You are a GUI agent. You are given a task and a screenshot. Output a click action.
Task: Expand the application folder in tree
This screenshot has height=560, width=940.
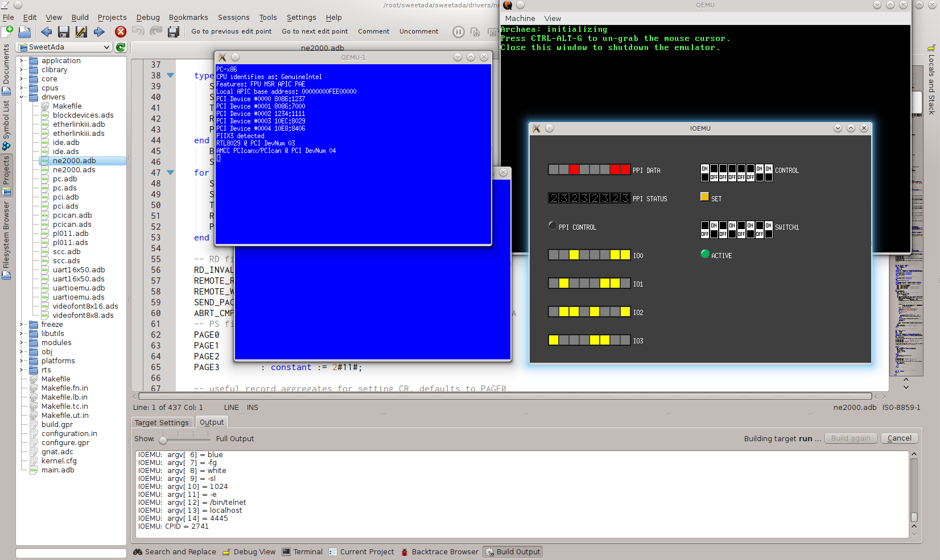click(x=21, y=61)
